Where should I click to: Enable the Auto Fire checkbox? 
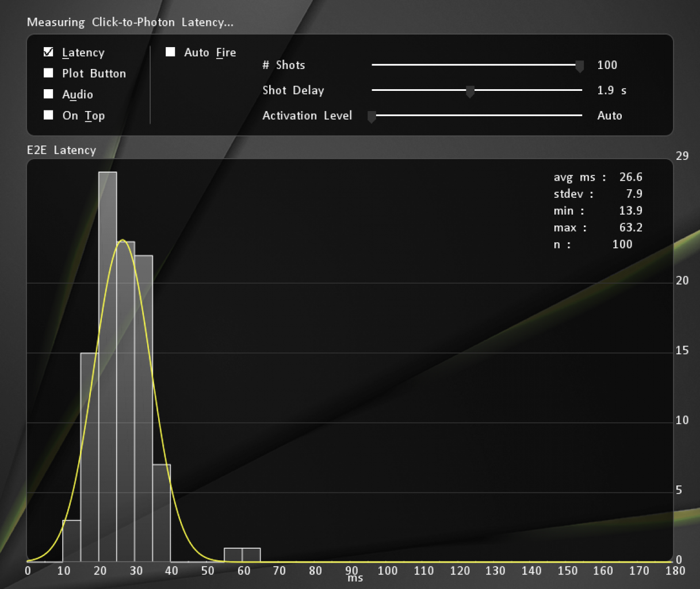coord(170,52)
